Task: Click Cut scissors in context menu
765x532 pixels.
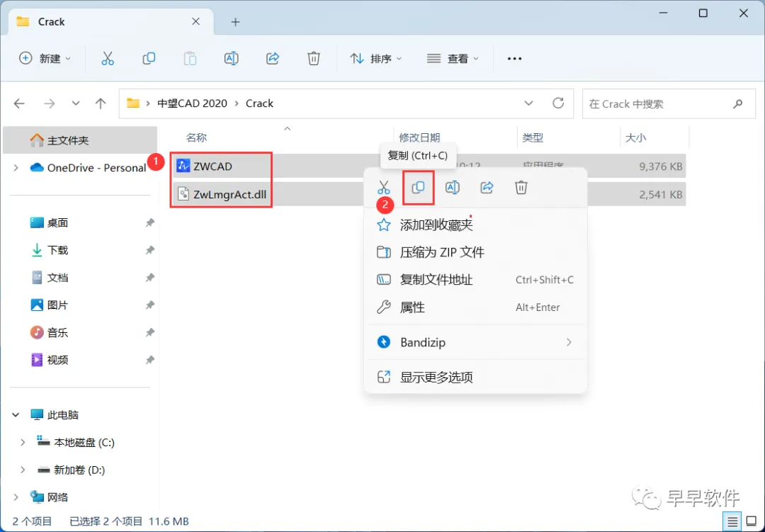Action: [384, 188]
